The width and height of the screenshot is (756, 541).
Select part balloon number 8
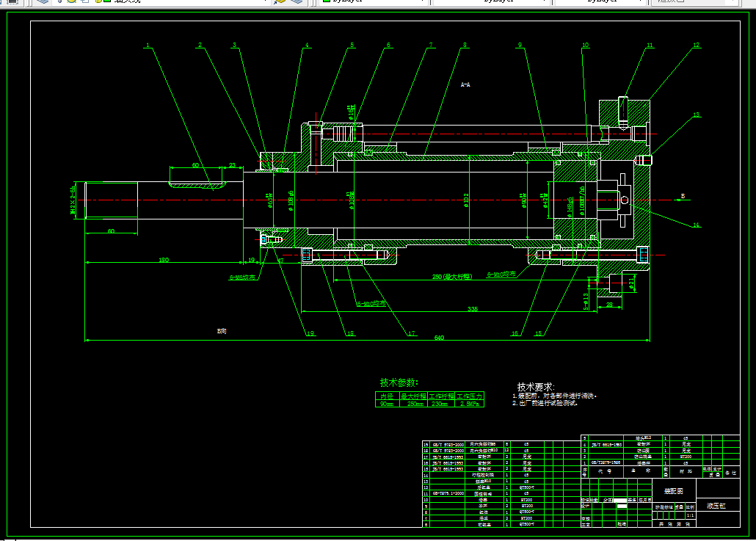coord(465,46)
